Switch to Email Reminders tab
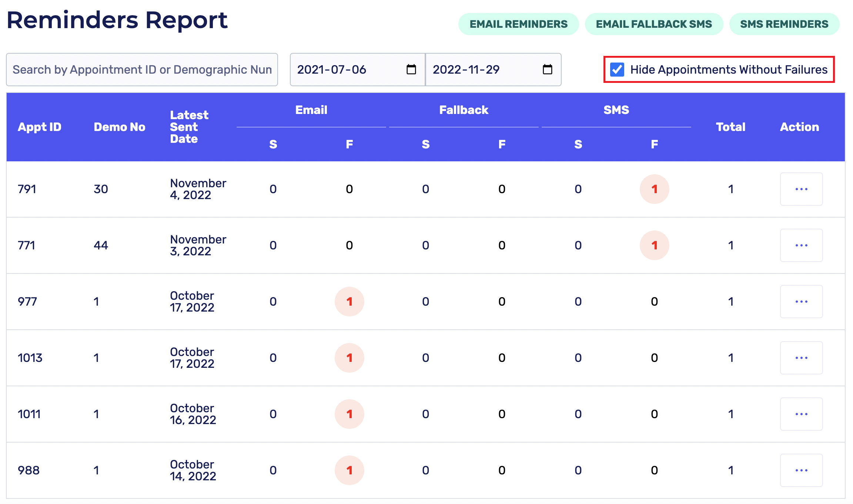 tap(518, 24)
